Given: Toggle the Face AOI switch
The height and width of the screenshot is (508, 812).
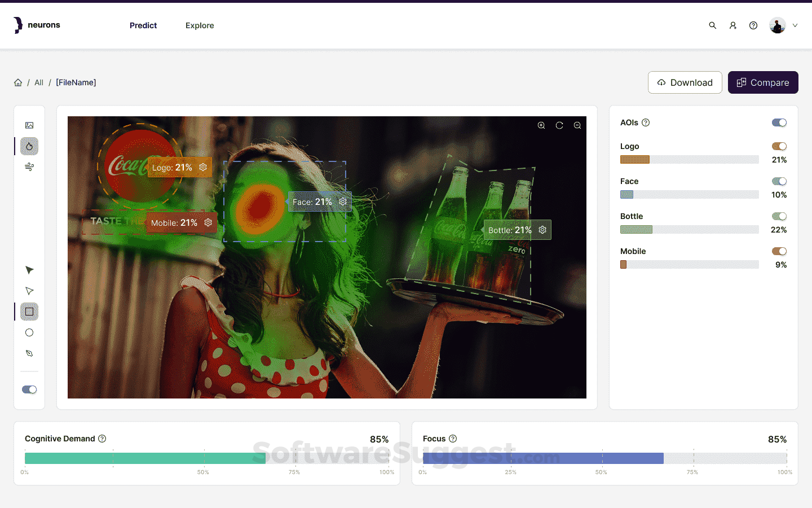Looking at the screenshot, I should tap(779, 181).
